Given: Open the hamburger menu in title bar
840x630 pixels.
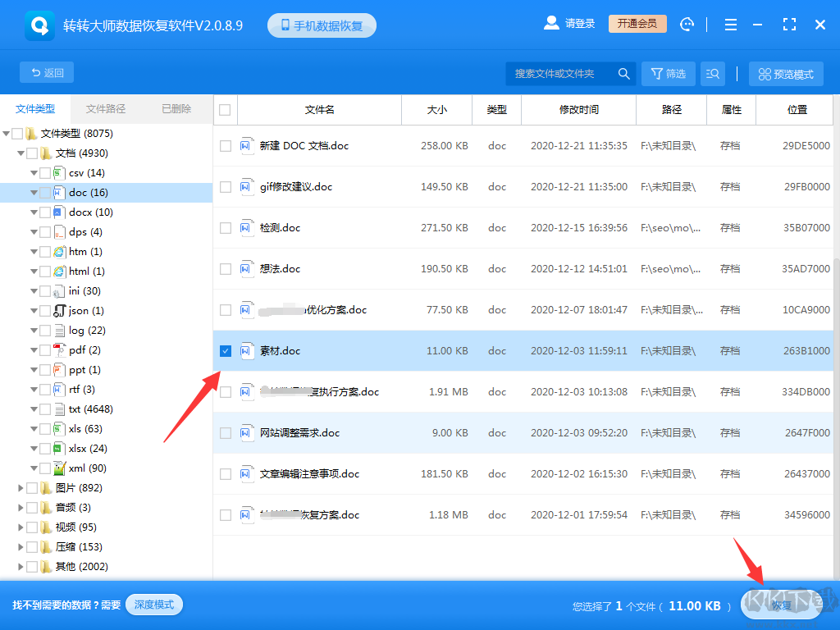Looking at the screenshot, I should pyautogui.click(x=730, y=25).
